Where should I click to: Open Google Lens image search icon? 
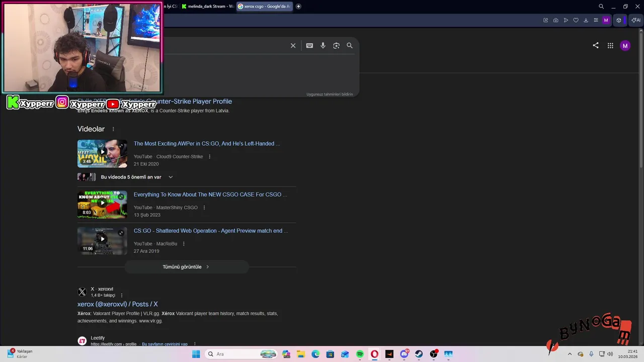coord(336,45)
